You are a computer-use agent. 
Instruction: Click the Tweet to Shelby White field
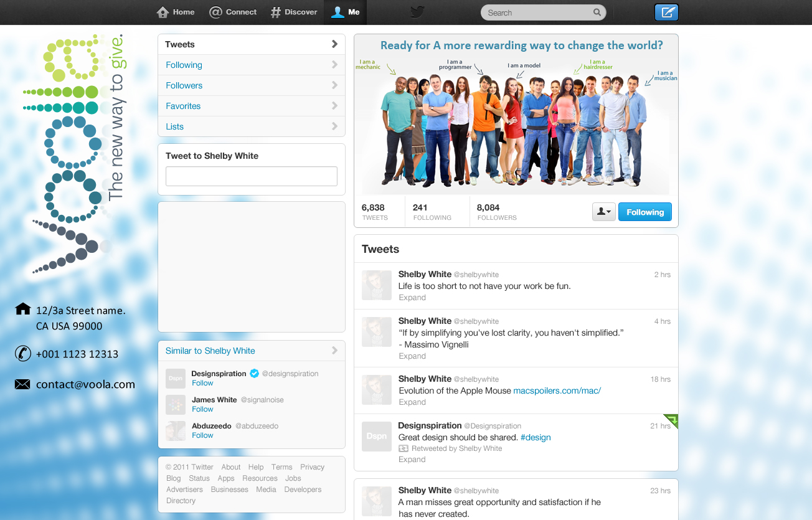251,176
